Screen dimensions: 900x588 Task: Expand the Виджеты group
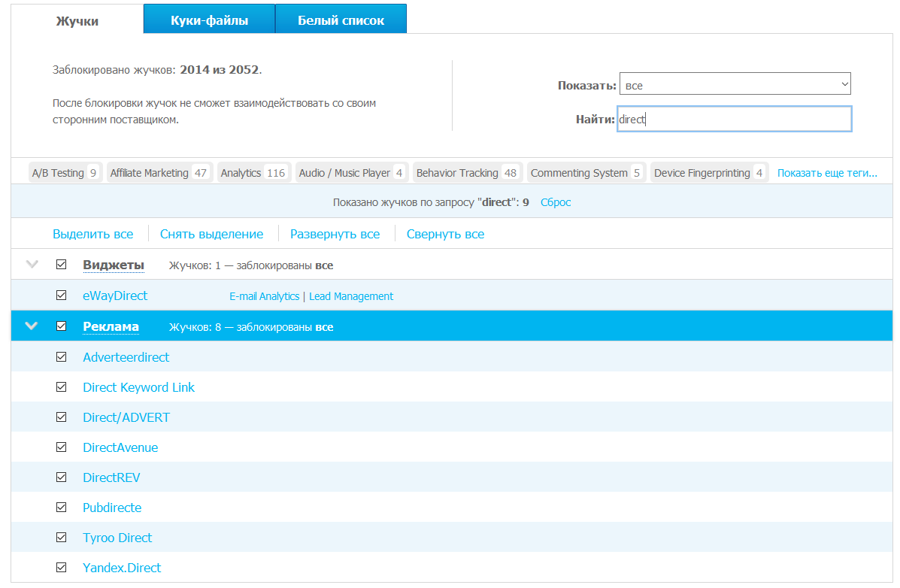(31, 265)
